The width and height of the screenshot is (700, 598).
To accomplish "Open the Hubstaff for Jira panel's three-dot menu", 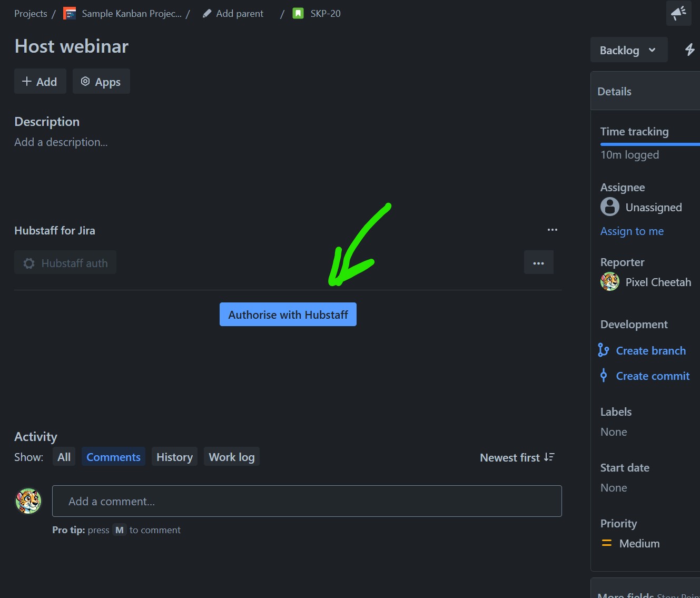I will click(552, 230).
